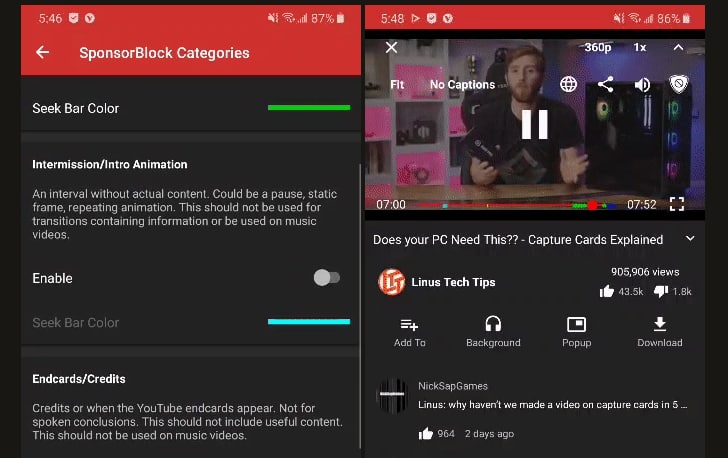
Task: Change the Fit resize mode
Action: 397,85
